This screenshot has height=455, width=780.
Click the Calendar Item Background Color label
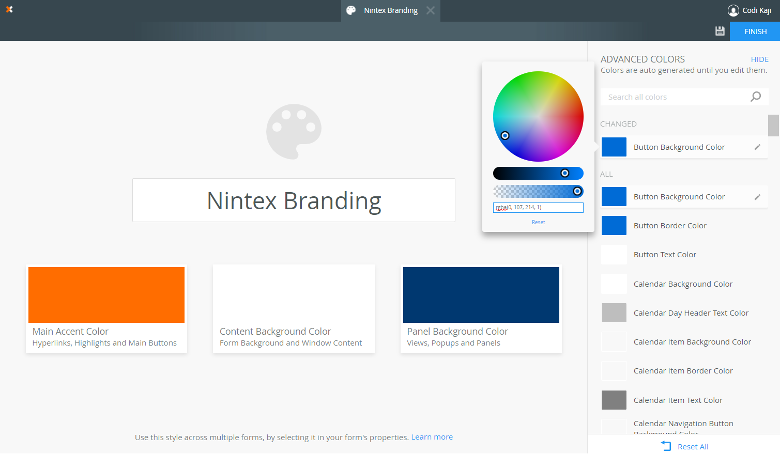tap(692, 342)
